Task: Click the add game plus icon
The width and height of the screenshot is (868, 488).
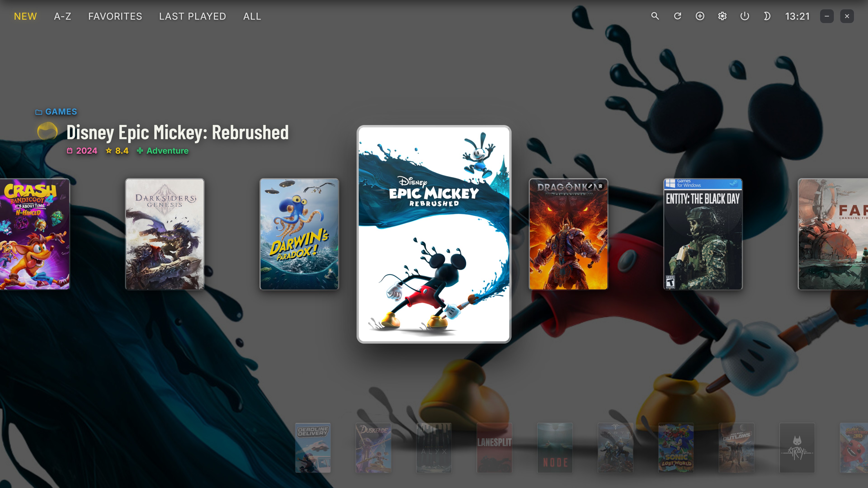Action: [700, 16]
